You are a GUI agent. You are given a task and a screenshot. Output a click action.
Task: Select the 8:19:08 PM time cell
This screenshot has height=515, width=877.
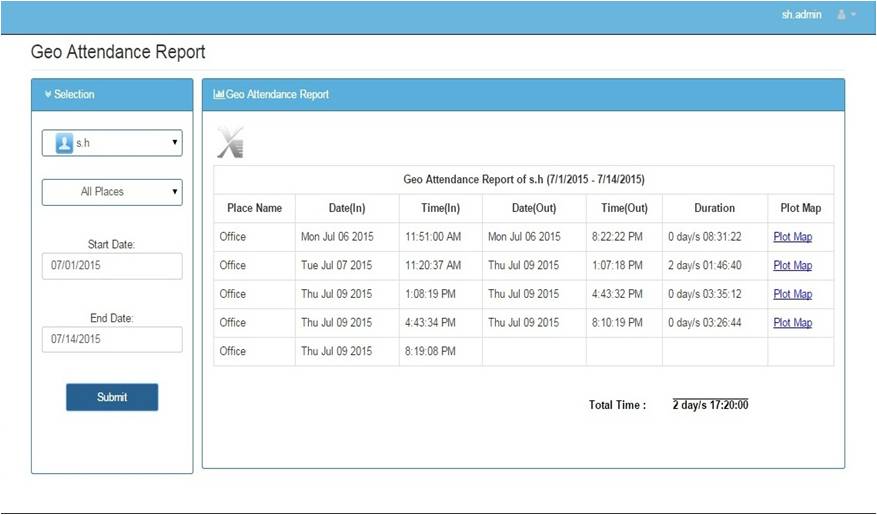click(x=441, y=351)
